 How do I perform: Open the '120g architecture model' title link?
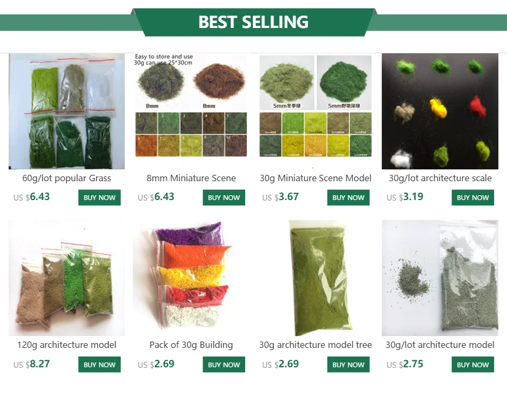click(x=67, y=345)
